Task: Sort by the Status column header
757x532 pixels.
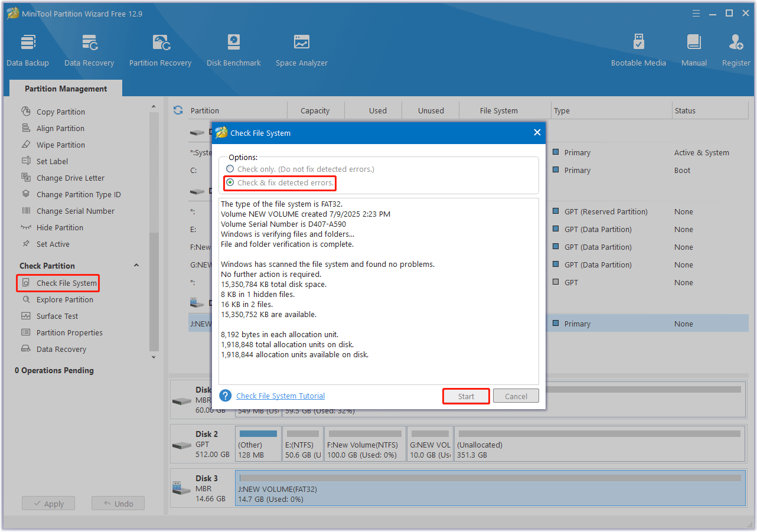Action: click(x=685, y=110)
